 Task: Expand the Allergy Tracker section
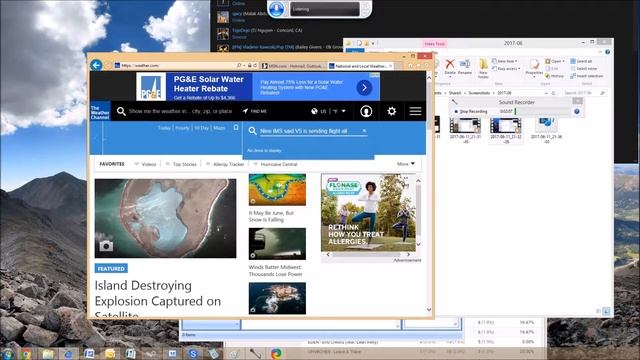tap(225, 164)
